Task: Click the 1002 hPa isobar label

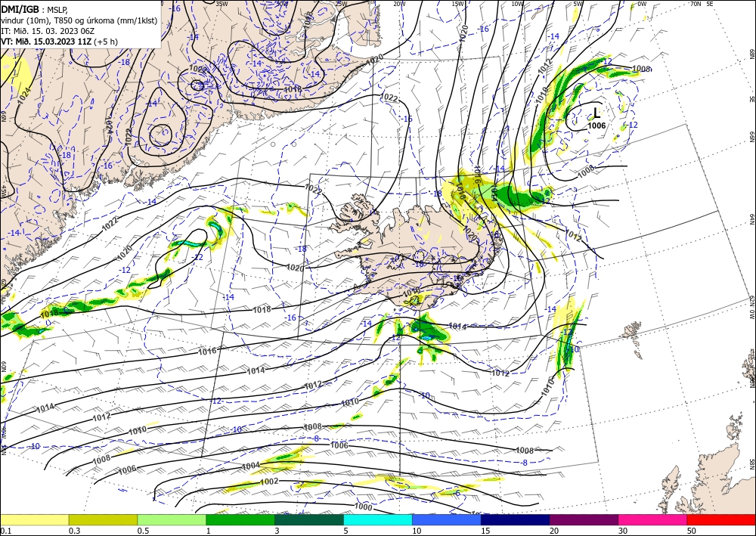Action: coord(269,482)
